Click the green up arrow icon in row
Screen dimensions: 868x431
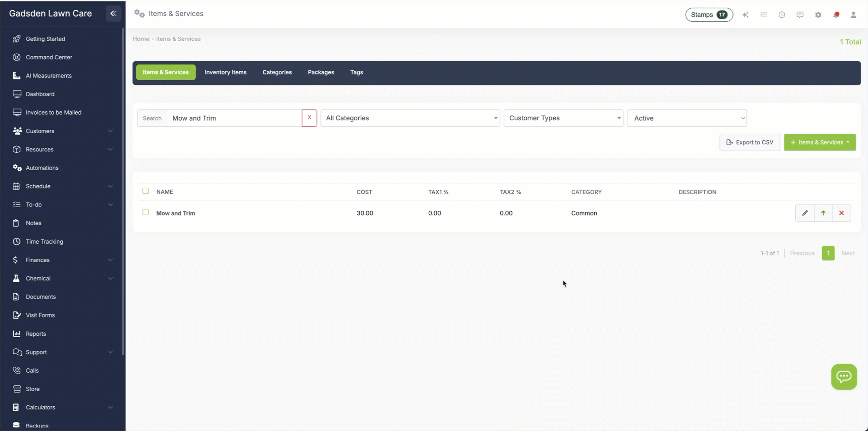pyautogui.click(x=823, y=213)
